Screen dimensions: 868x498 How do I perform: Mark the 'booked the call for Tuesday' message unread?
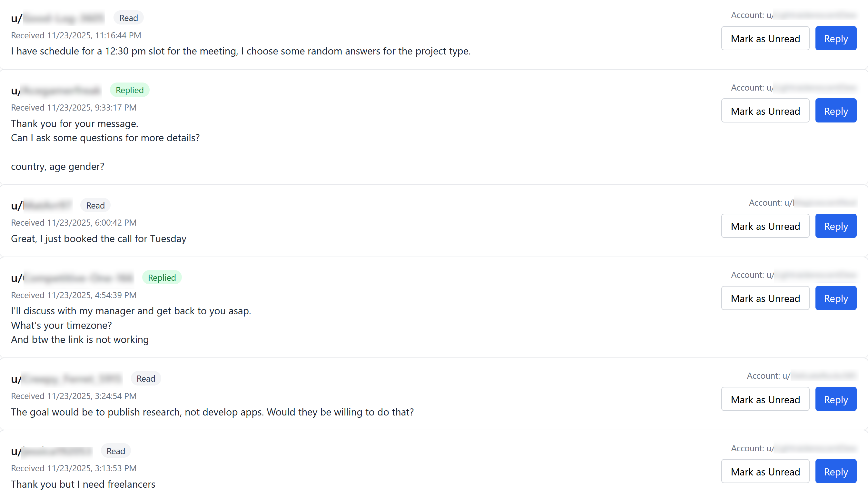pos(765,226)
